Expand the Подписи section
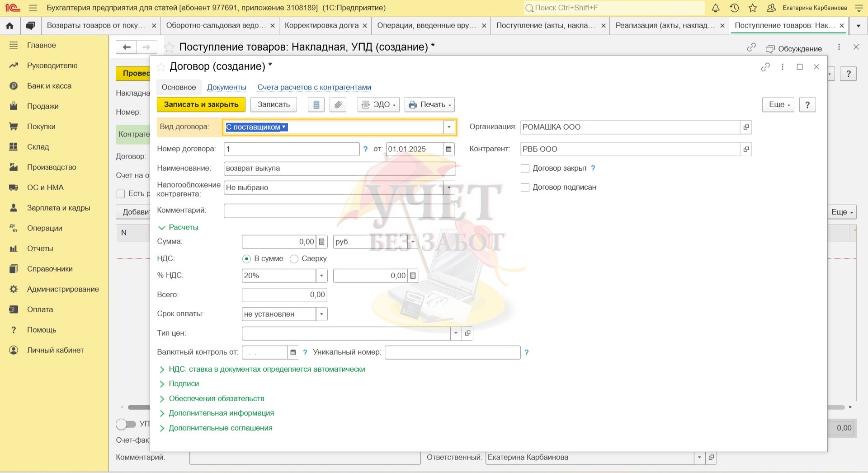 click(184, 384)
